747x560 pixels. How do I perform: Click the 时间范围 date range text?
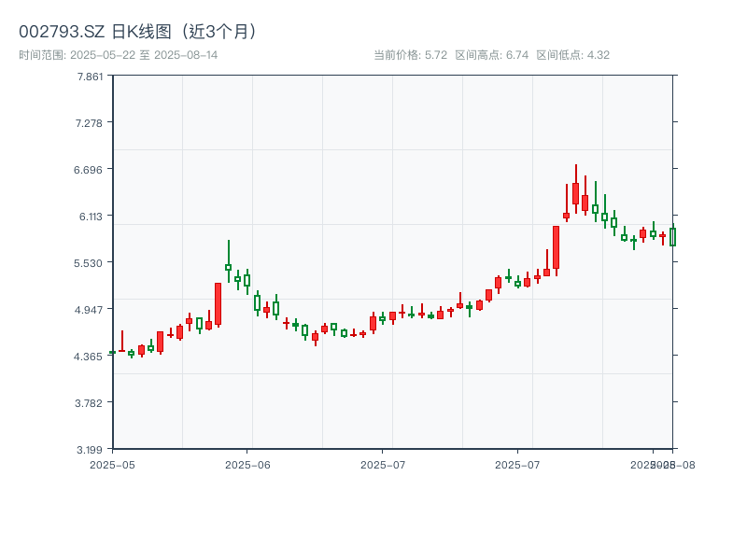pyautogui.click(x=119, y=55)
